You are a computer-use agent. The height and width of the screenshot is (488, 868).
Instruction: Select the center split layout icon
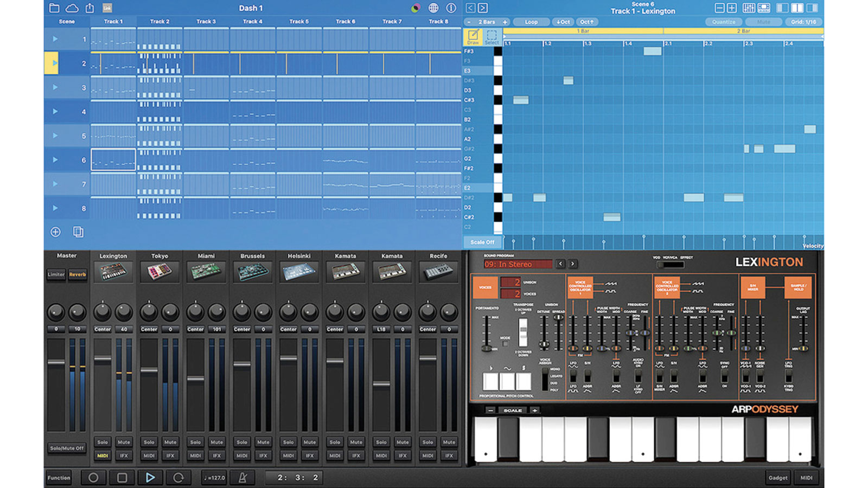(797, 8)
